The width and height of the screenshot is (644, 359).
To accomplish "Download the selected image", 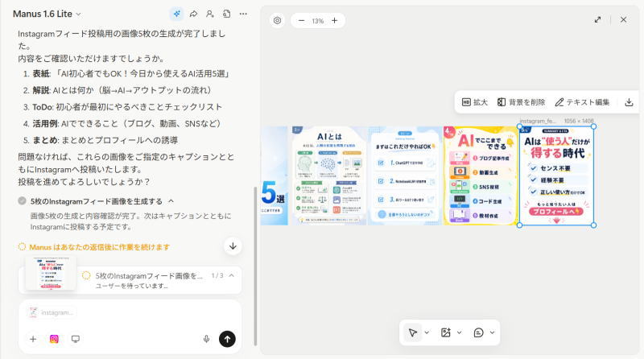I will pos(629,102).
